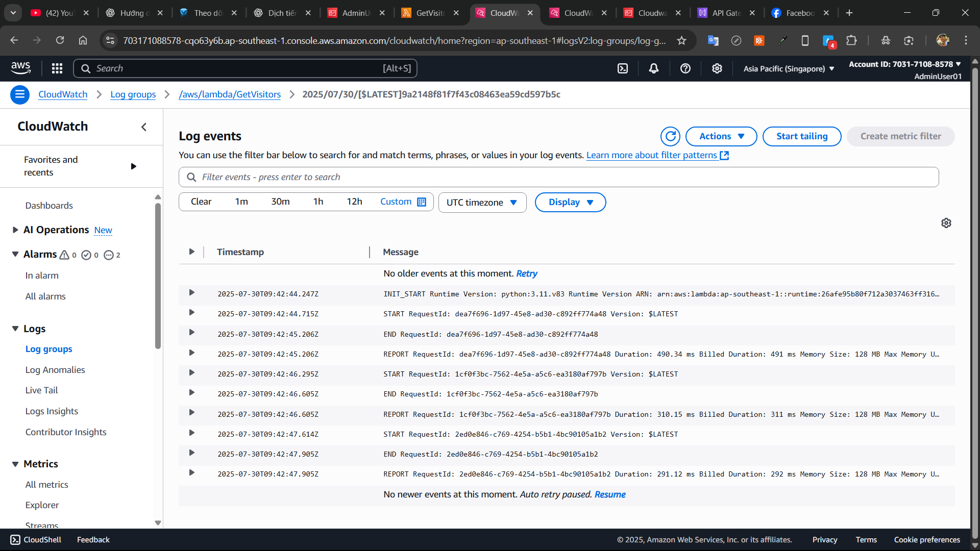The width and height of the screenshot is (980, 551).
Task: Click the Filter events search field
Action: click(558, 177)
